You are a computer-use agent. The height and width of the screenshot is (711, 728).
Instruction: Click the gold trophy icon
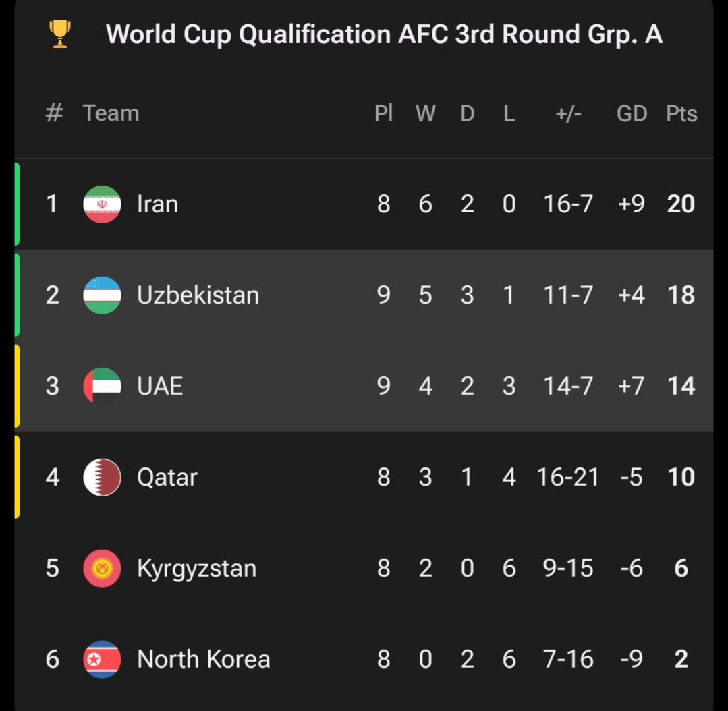pos(60,34)
